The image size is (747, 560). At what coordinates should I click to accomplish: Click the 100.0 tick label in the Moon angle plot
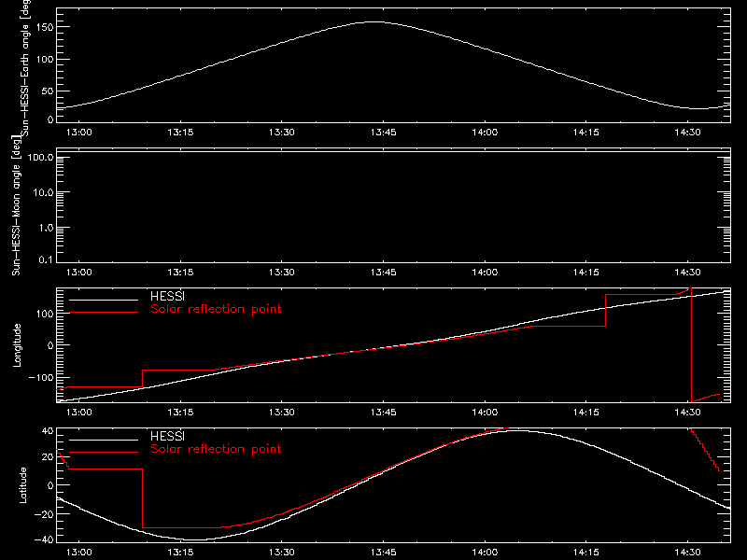point(40,157)
